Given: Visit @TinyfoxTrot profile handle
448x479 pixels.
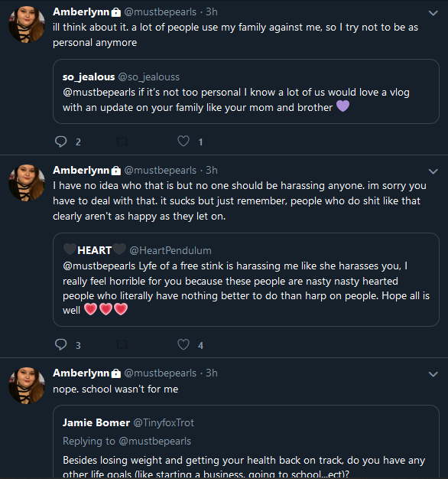Looking at the screenshot, I should click(x=164, y=423).
